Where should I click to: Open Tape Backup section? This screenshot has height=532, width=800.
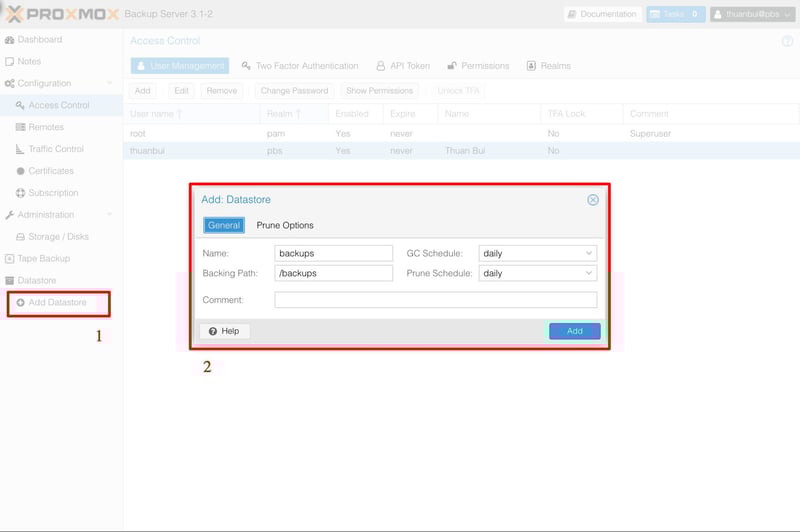44,259
